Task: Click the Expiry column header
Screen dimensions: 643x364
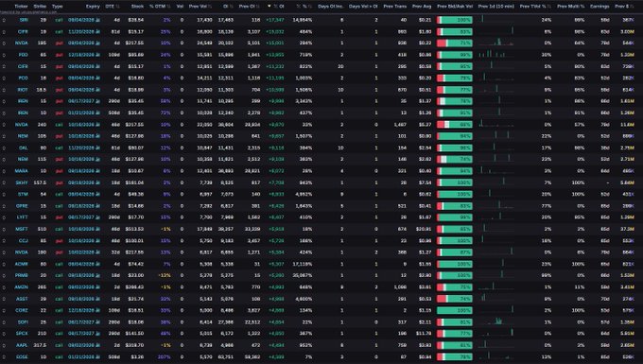Action: 93,7
